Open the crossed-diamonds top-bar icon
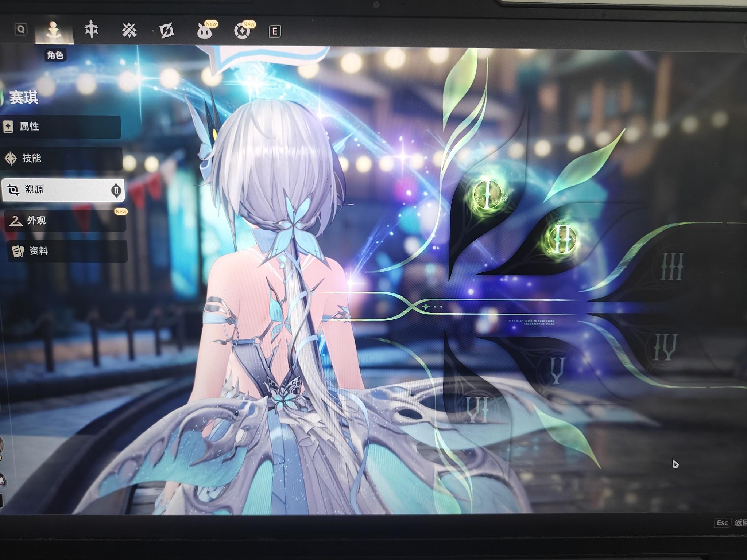The height and width of the screenshot is (560, 747). pyautogui.click(x=129, y=31)
